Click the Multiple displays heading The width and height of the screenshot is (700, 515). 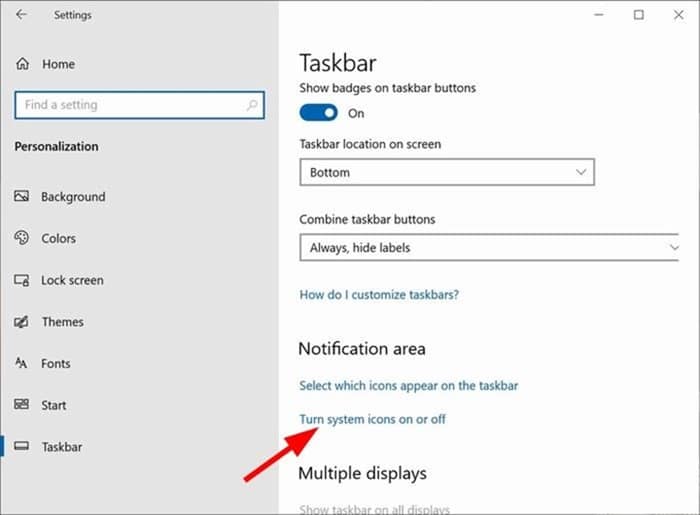click(362, 473)
